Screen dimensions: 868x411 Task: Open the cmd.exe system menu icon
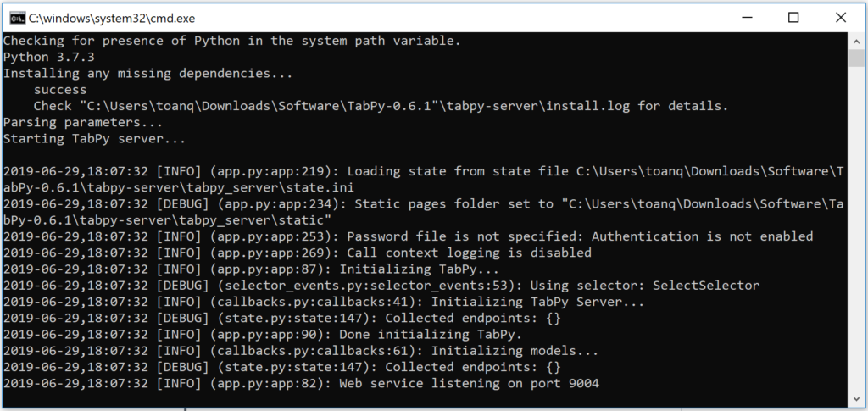click(17, 19)
